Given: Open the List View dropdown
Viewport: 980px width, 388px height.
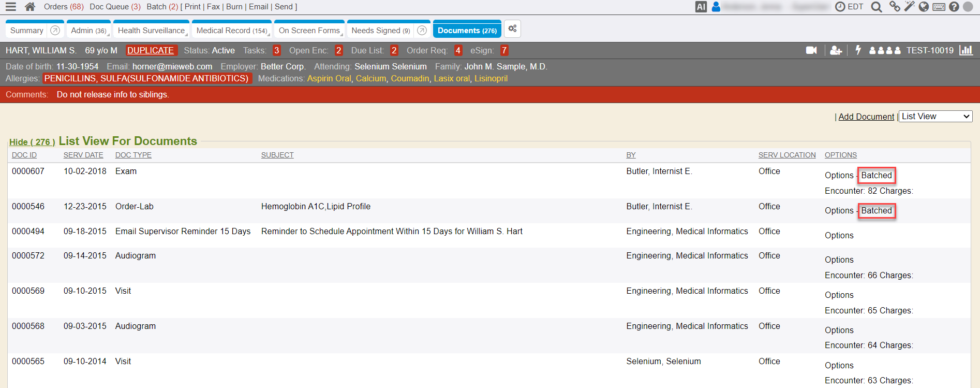Looking at the screenshot, I should tap(935, 117).
